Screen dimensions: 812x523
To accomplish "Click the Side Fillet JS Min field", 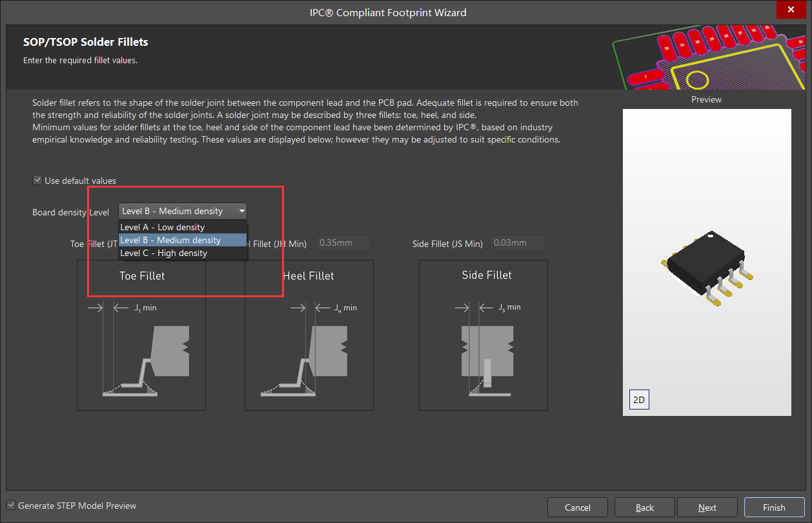I will coord(518,243).
